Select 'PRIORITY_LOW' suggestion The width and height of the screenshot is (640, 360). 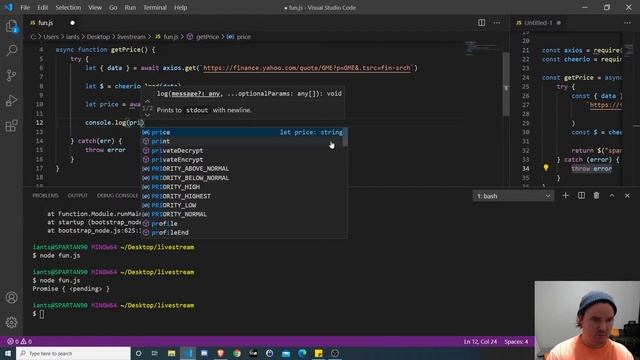point(244,205)
